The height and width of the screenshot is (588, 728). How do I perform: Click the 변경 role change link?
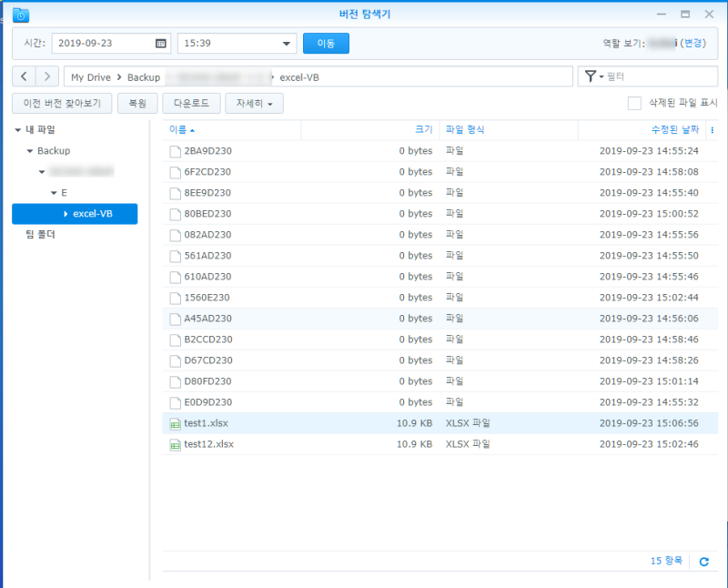click(x=693, y=43)
